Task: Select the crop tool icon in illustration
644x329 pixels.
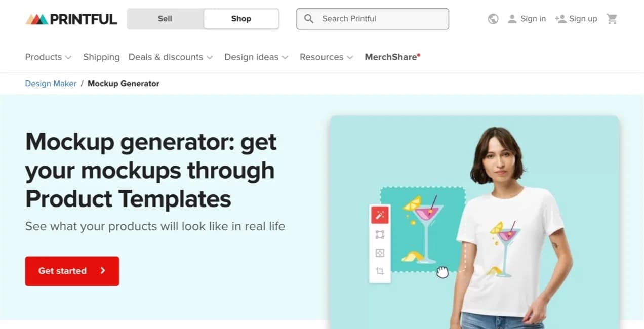Action: (x=380, y=271)
